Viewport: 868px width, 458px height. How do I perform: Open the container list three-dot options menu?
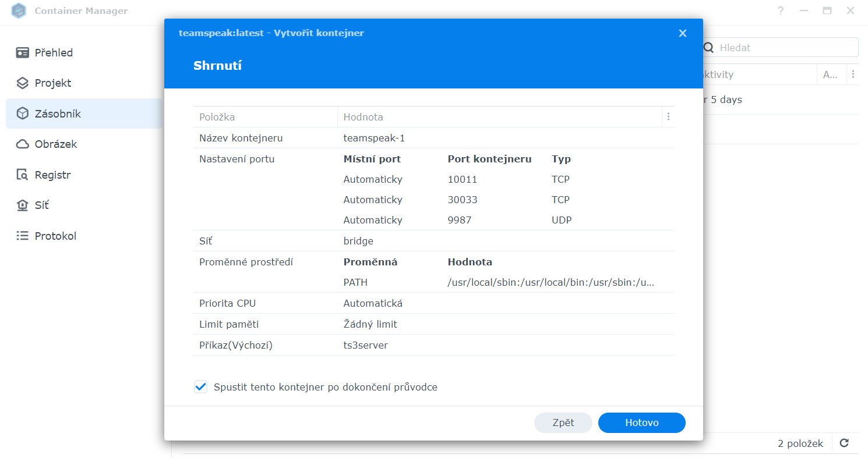point(853,74)
